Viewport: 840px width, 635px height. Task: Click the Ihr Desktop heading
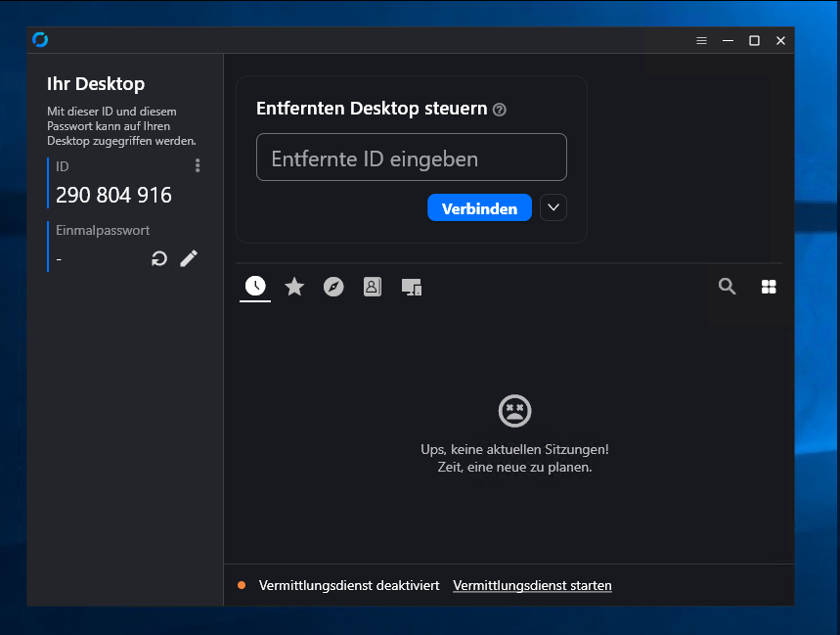[96, 83]
